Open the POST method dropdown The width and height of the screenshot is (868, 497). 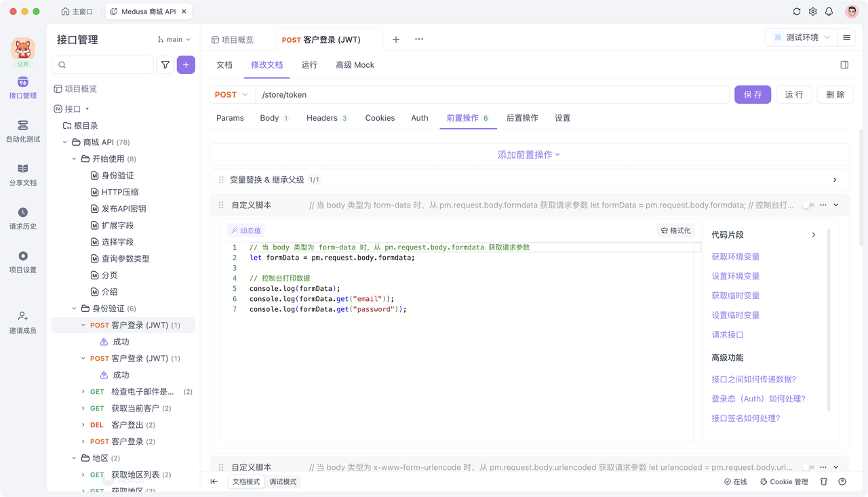[231, 95]
